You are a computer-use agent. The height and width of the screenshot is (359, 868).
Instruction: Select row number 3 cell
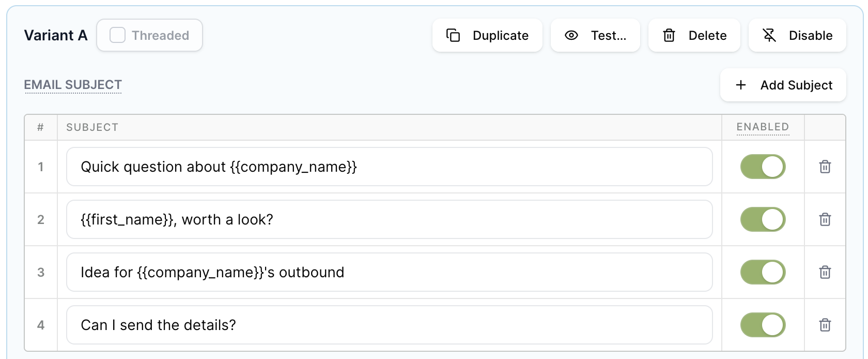[x=41, y=272]
